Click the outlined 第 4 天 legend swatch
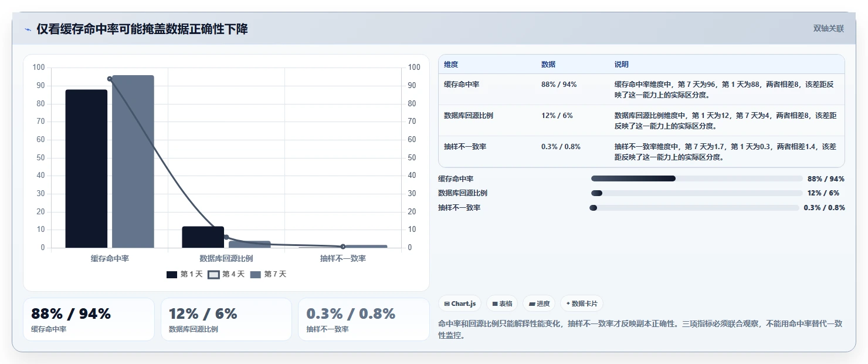The height and width of the screenshot is (364, 868). coord(213,274)
